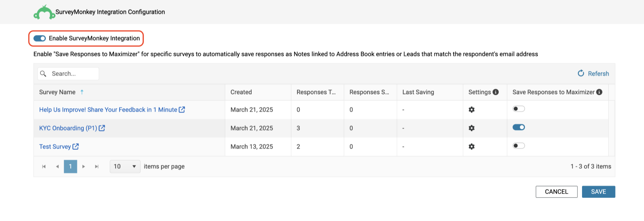644x221 pixels.
Task: Click the sort ascending arrow on Survey Name
Action: [x=82, y=92]
